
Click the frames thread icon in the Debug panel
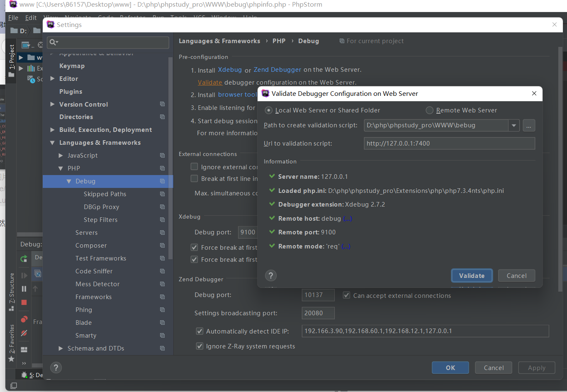[38, 274]
